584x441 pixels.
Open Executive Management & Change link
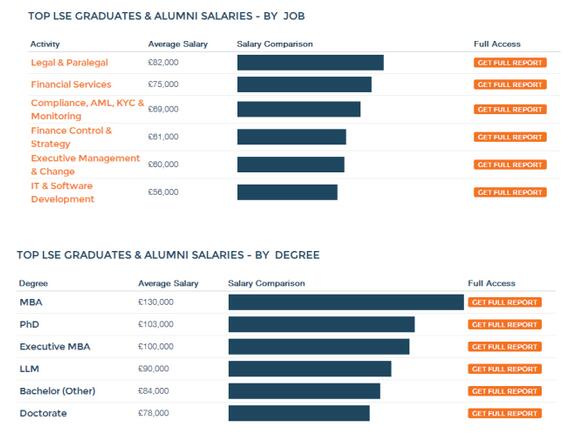click(85, 165)
